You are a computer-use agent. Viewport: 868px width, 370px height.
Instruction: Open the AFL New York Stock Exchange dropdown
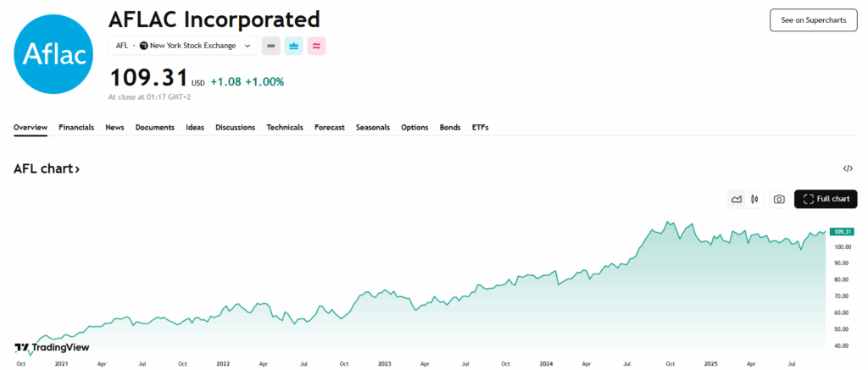[x=182, y=46]
